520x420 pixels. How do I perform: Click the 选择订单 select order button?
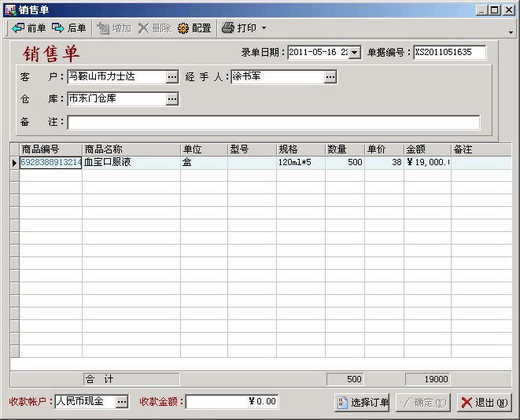point(362,403)
